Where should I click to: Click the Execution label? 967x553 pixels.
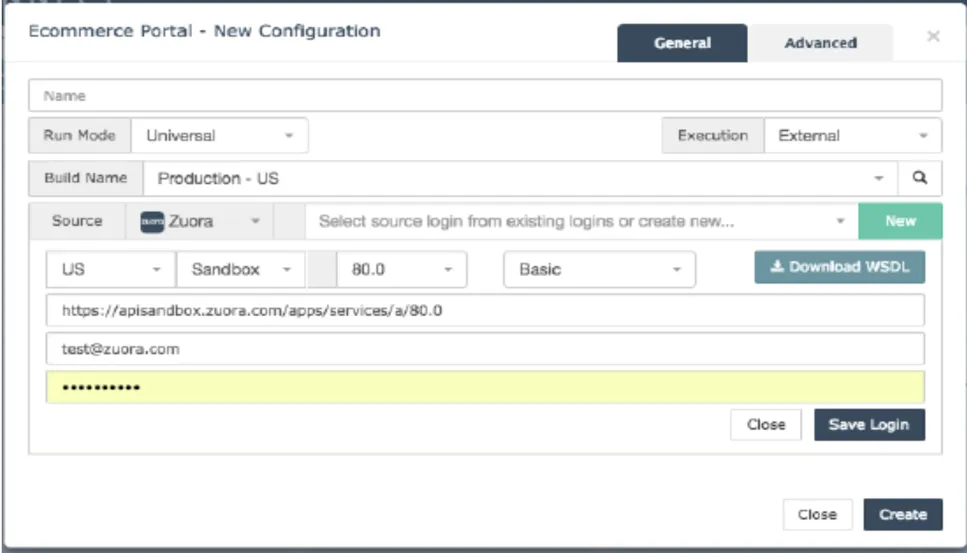point(713,136)
